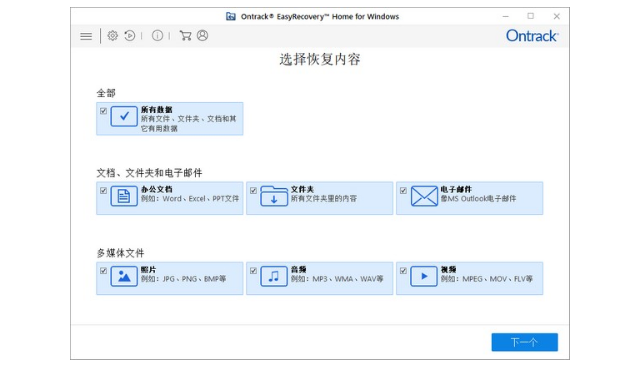Open the user account icon
This screenshot has width=641, height=379.
202,36
